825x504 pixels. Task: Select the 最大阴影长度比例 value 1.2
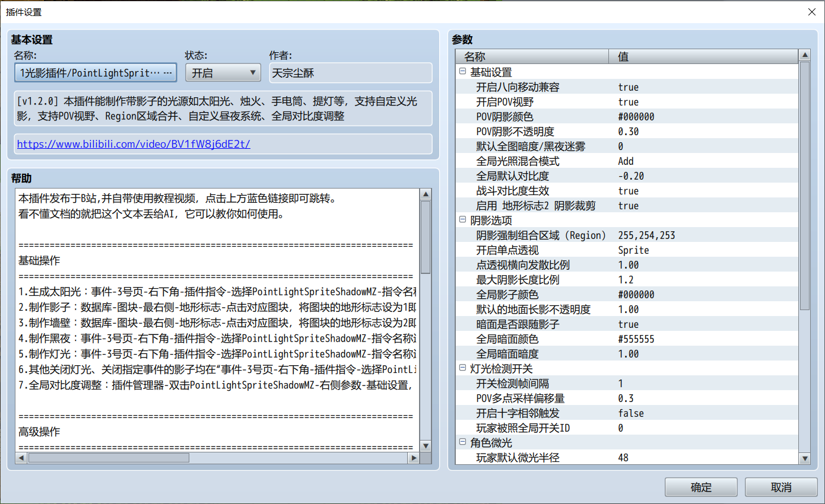pos(626,280)
